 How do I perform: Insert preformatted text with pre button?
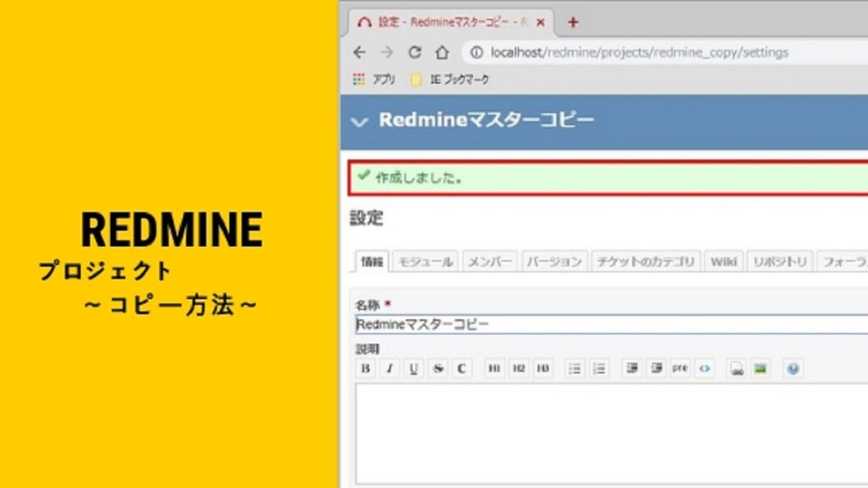pos(680,369)
